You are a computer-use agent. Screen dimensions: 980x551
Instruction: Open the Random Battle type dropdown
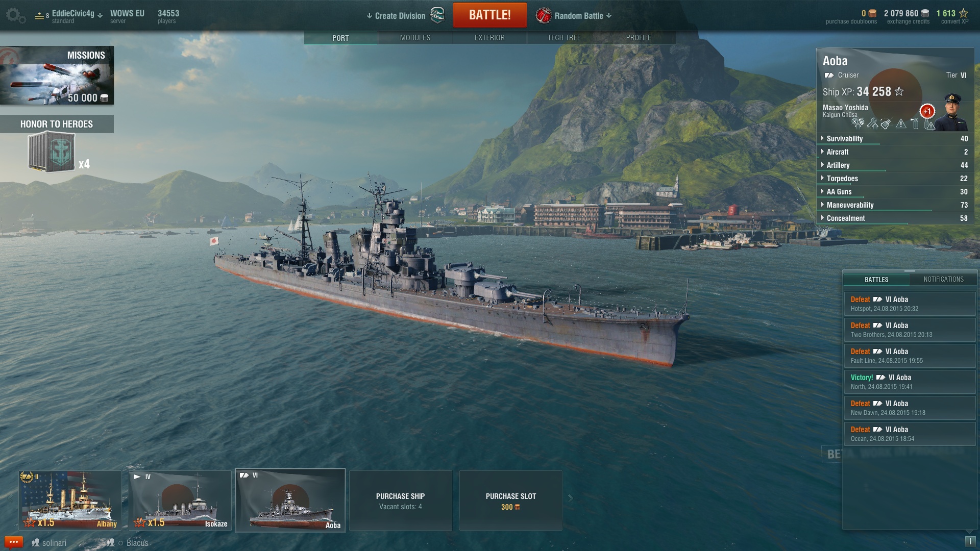pos(574,16)
